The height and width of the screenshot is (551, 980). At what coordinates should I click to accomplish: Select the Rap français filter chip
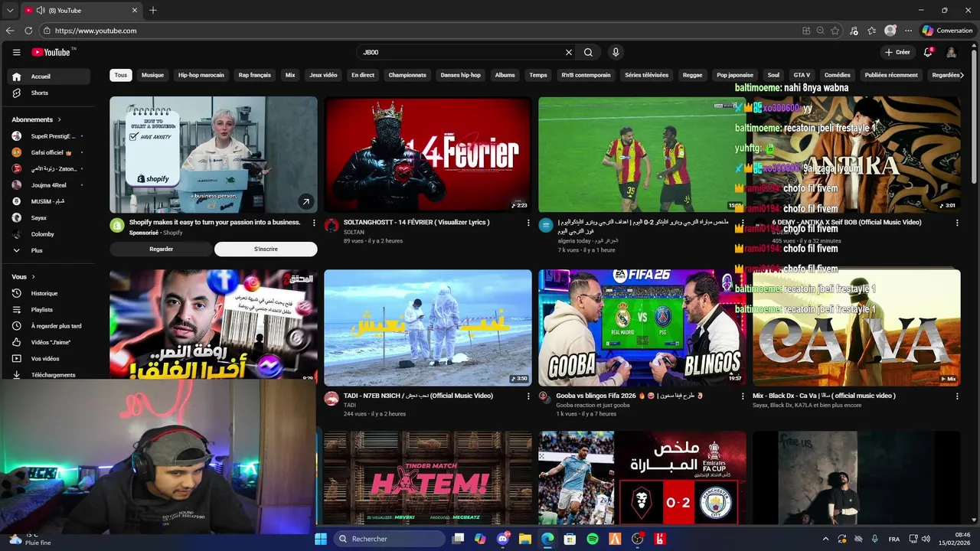(255, 75)
